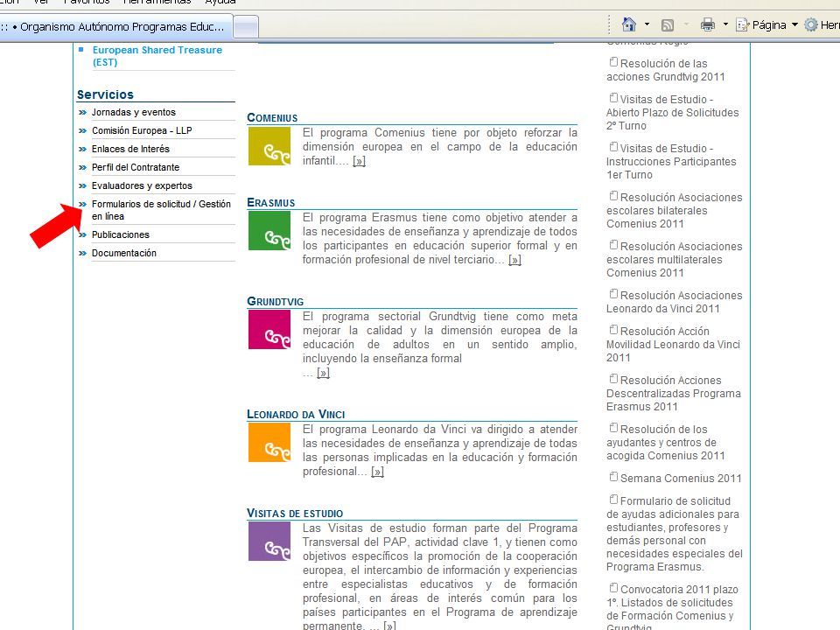The width and height of the screenshot is (840, 630).
Task: Open the Visitas de Estudio heading
Action: click(x=295, y=513)
